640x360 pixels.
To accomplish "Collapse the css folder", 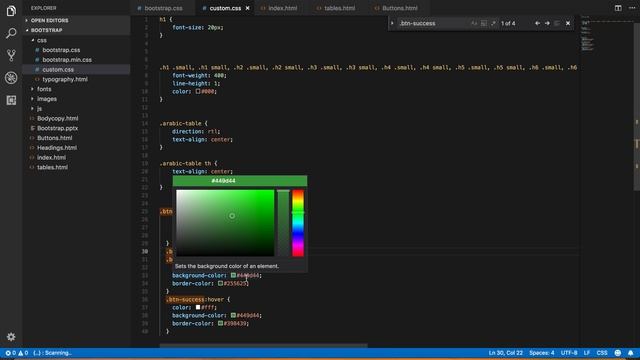I will [42, 40].
